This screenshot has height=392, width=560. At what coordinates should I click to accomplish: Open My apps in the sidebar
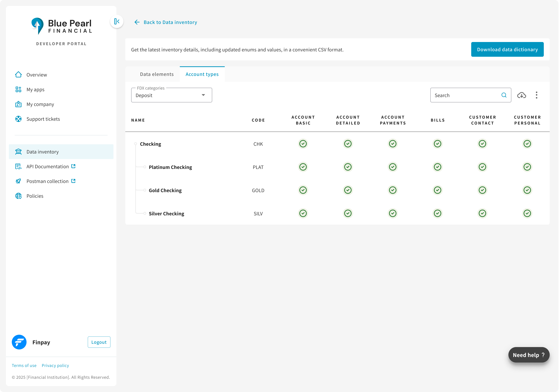pyautogui.click(x=61, y=89)
